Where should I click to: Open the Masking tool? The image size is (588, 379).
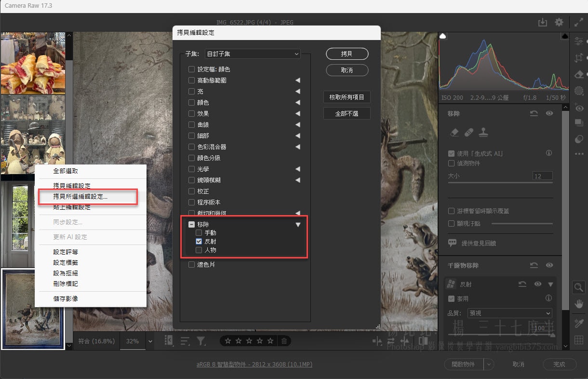tap(579, 91)
